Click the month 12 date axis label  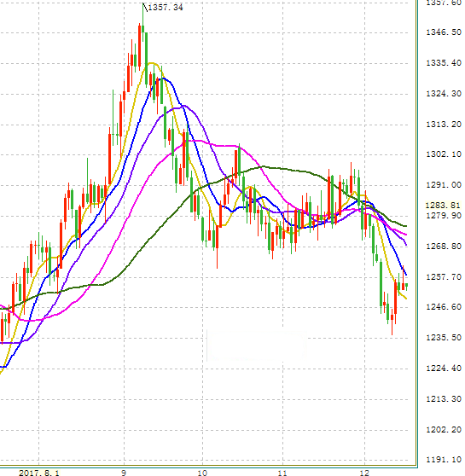[x=364, y=473]
